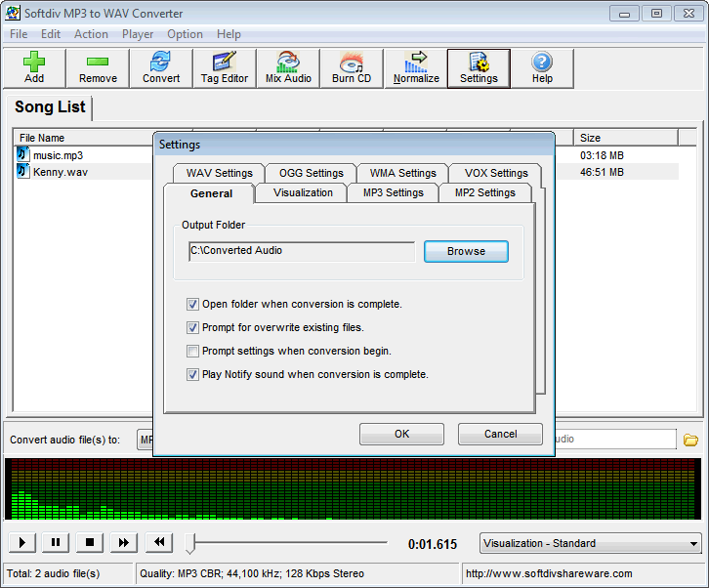Open the Convert audio file(s) to format dropdown
Screen dimensions: 709x588
[145, 440]
